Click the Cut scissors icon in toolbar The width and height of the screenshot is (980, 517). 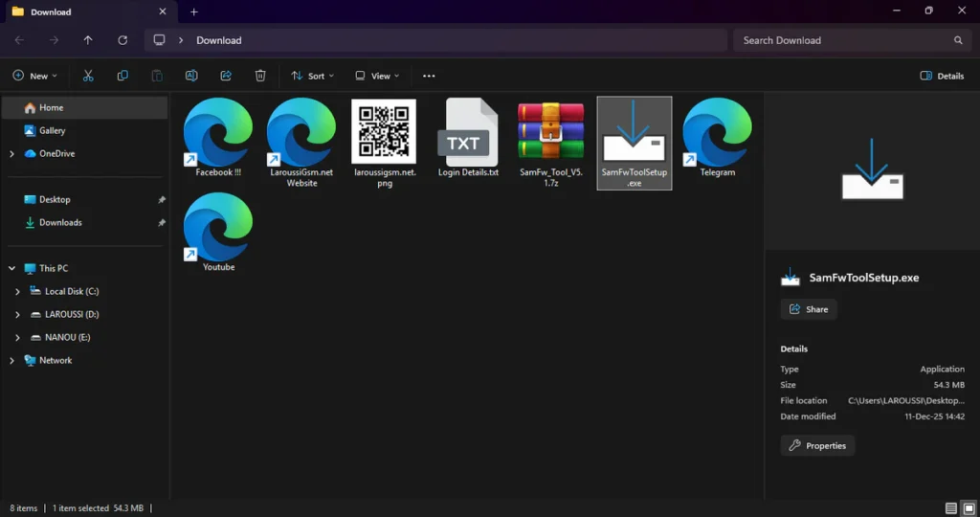tap(88, 76)
